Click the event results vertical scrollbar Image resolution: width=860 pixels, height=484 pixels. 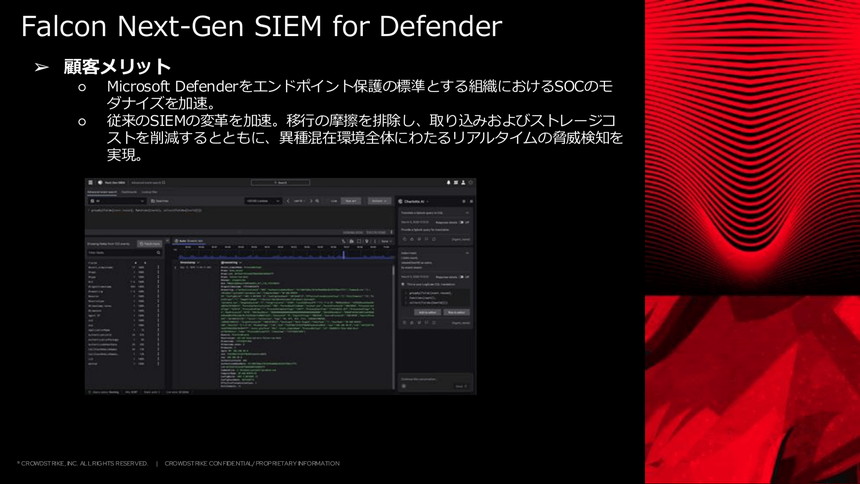[x=393, y=327]
